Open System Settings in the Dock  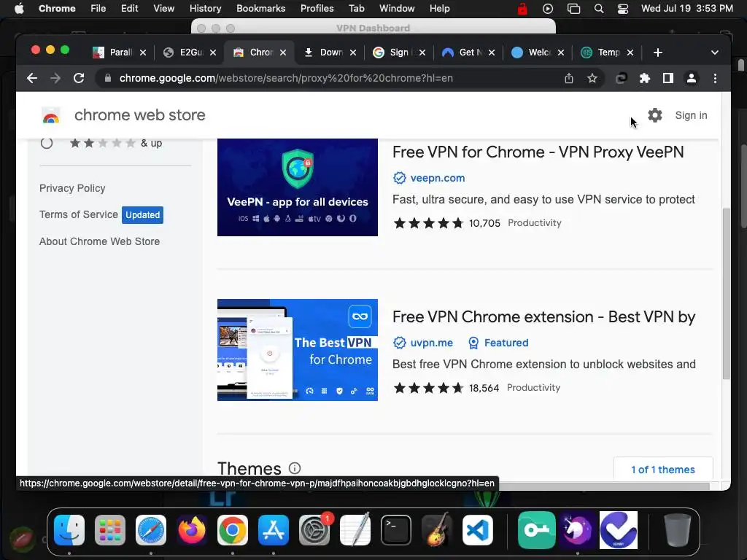[x=314, y=529]
